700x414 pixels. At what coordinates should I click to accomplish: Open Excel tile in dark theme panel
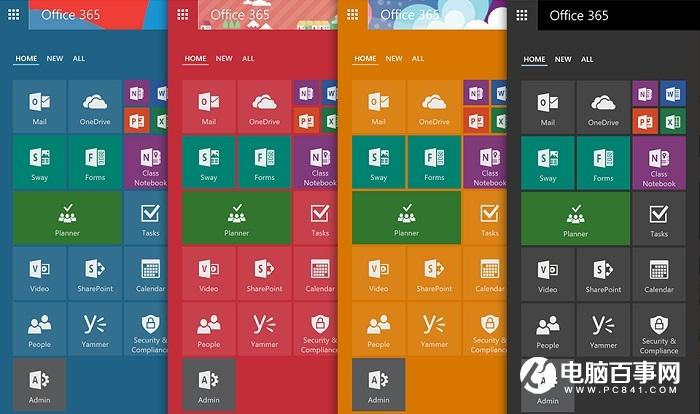(x=673, y=121)
